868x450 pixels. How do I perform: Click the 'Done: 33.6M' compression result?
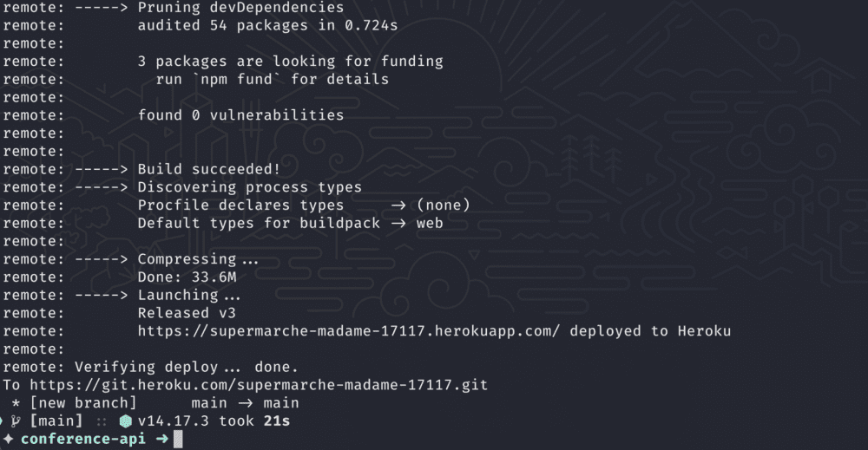pos(187,277)
